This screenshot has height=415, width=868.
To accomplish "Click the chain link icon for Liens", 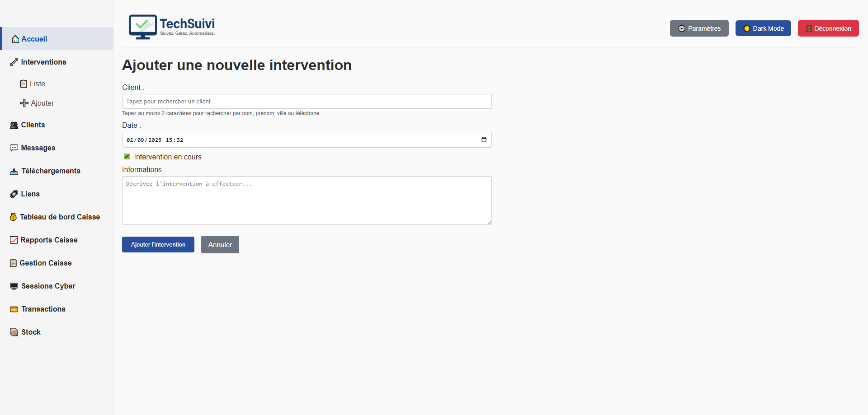I will click(x=14, y=194).
